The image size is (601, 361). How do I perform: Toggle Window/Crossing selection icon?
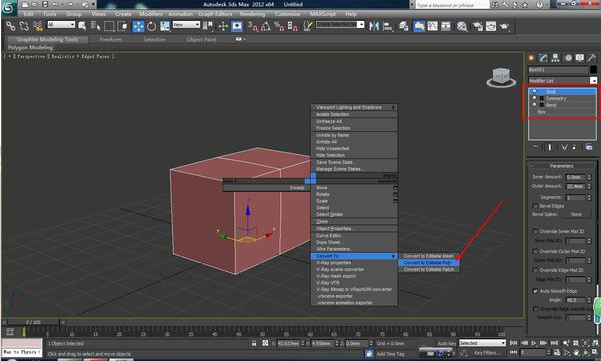(x=123, y=26)
